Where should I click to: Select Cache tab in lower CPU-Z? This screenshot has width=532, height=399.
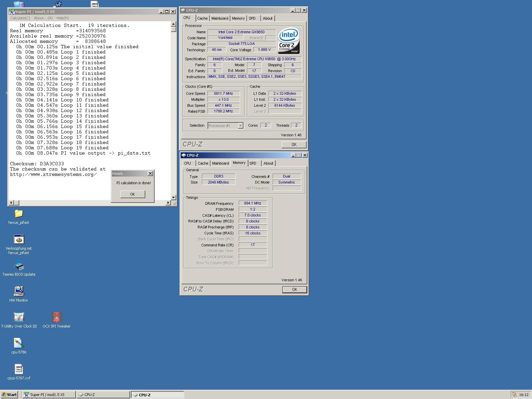click(203, 164)
